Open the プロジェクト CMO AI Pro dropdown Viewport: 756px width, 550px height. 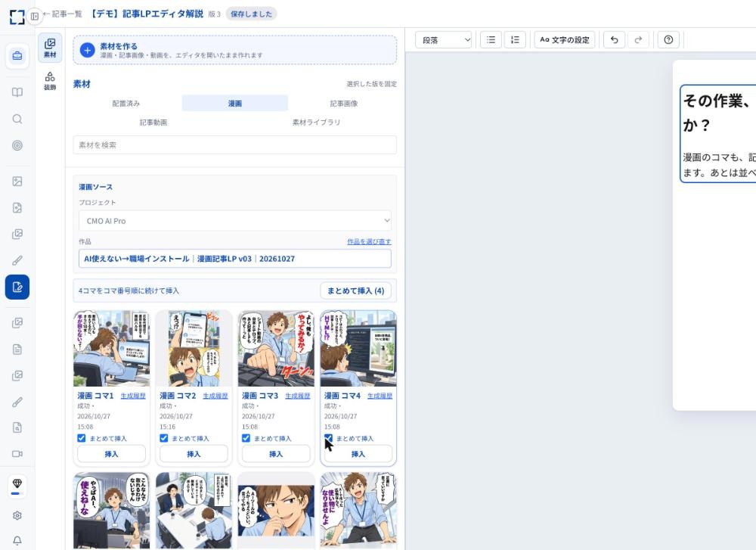tap(235, 220)
